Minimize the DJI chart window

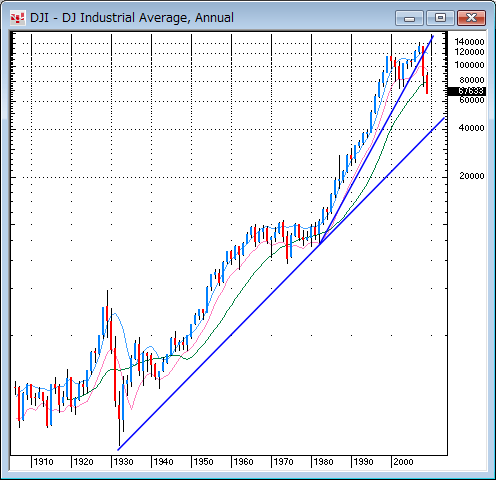pos(409,18)
